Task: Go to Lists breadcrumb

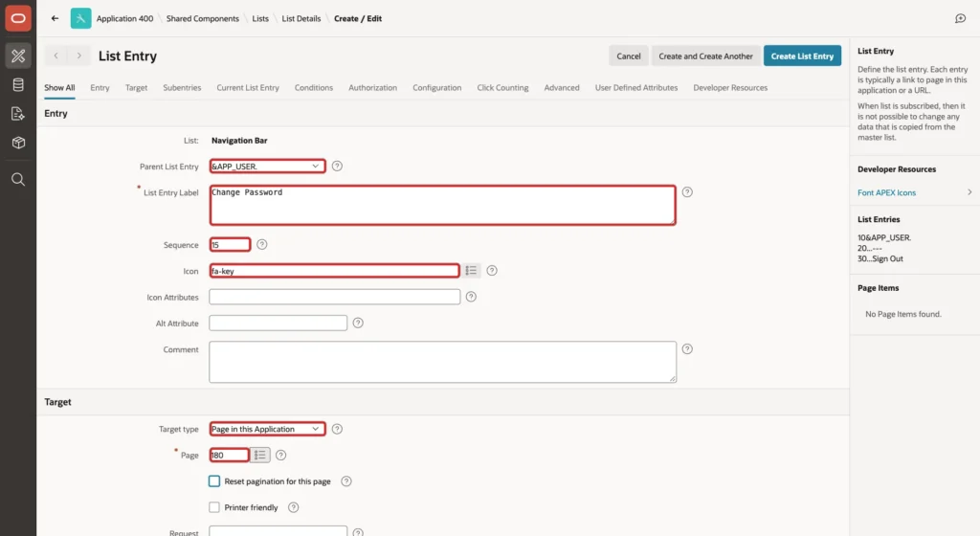Action: [x=260, y=18]
